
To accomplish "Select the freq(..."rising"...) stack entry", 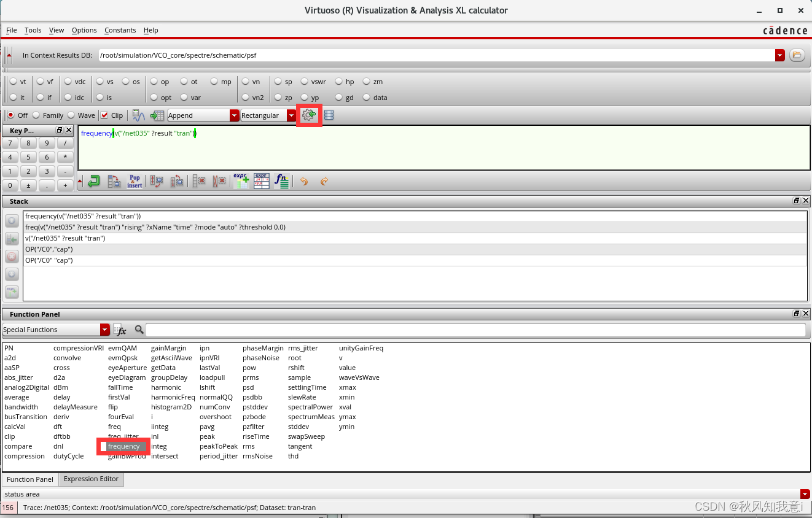I will pyautogui.click(x=415, y=227).
